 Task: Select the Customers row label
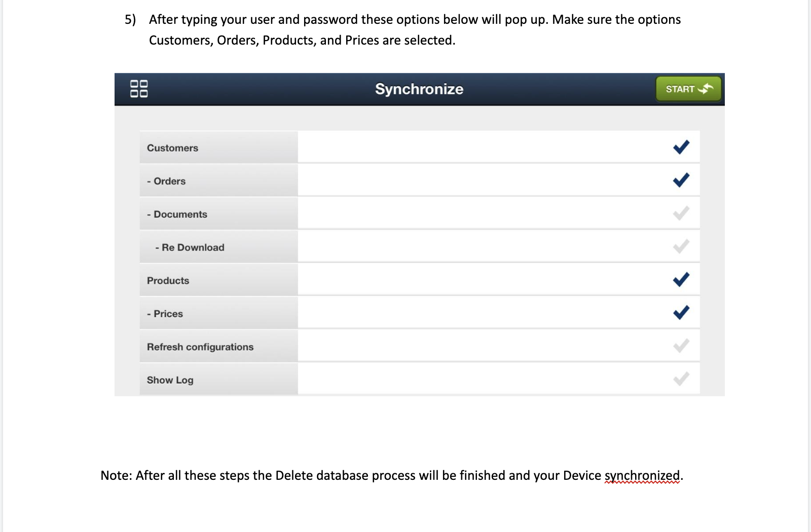(172, 148)
